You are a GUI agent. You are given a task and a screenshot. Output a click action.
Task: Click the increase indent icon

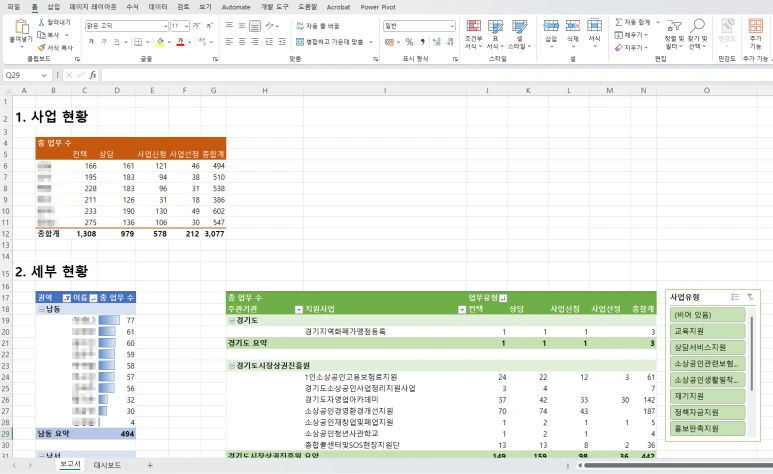(x=282, y=42)
